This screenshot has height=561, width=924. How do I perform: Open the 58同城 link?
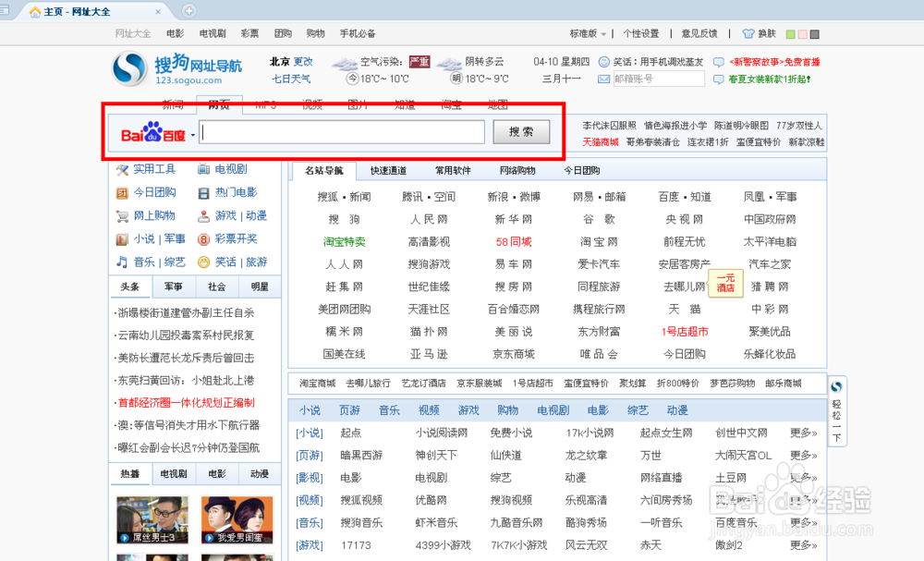pyautogui.click(x=514, y=241)
